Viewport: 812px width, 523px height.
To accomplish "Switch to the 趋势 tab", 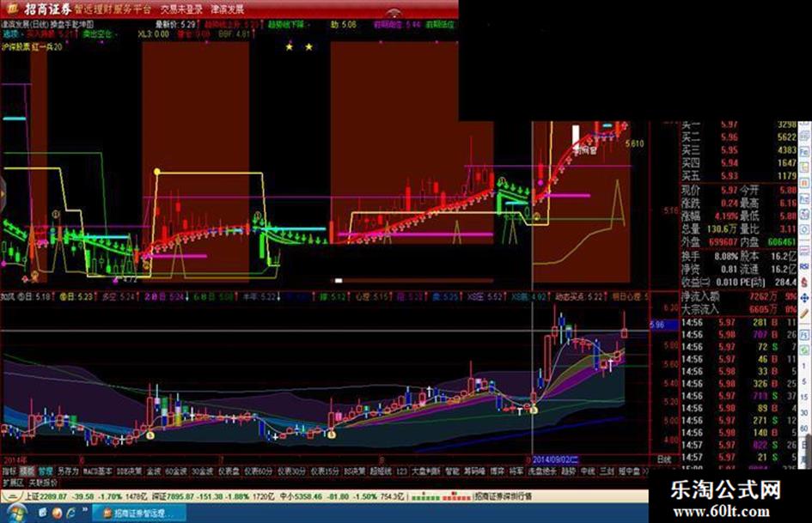I will [569, 471].
